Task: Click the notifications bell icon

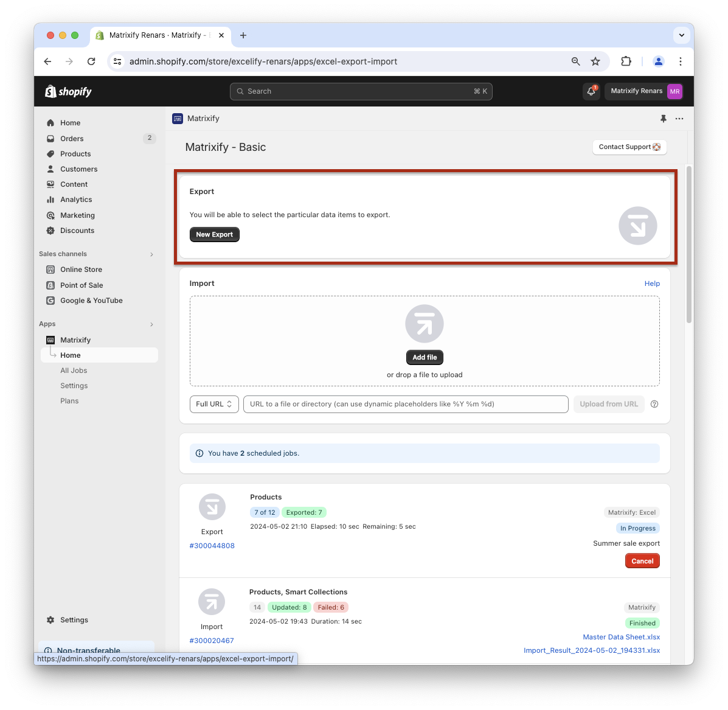Action: (x=591, y=91)
